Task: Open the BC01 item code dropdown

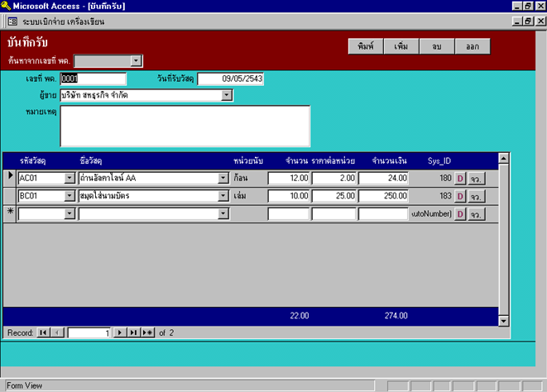Action: pos(70,196)
